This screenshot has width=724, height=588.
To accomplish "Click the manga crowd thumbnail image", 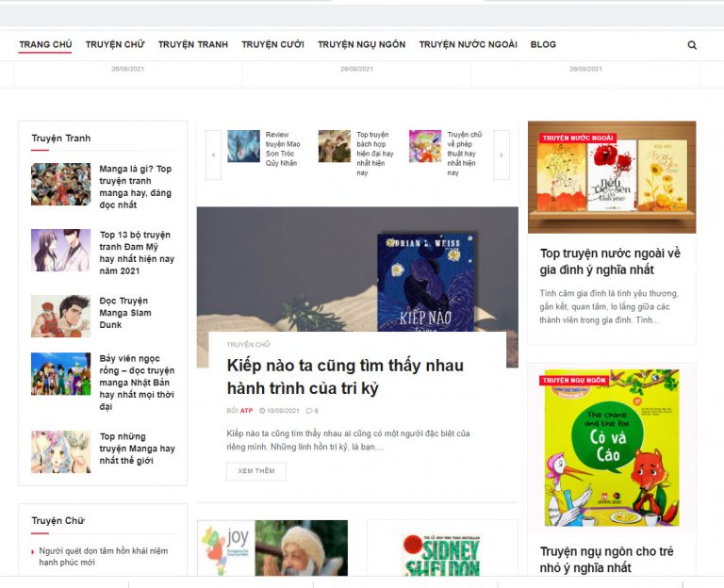I will (x=61, y=184).
